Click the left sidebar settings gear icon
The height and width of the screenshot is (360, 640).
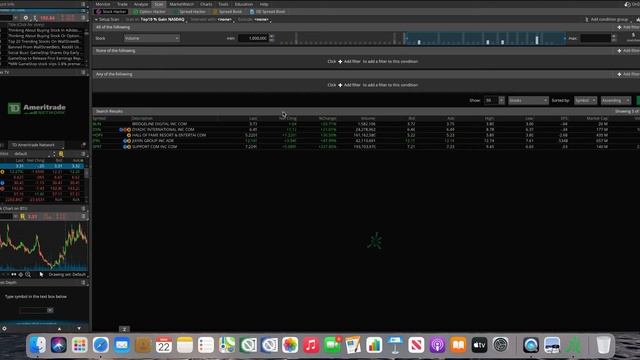tap(4, 329)
